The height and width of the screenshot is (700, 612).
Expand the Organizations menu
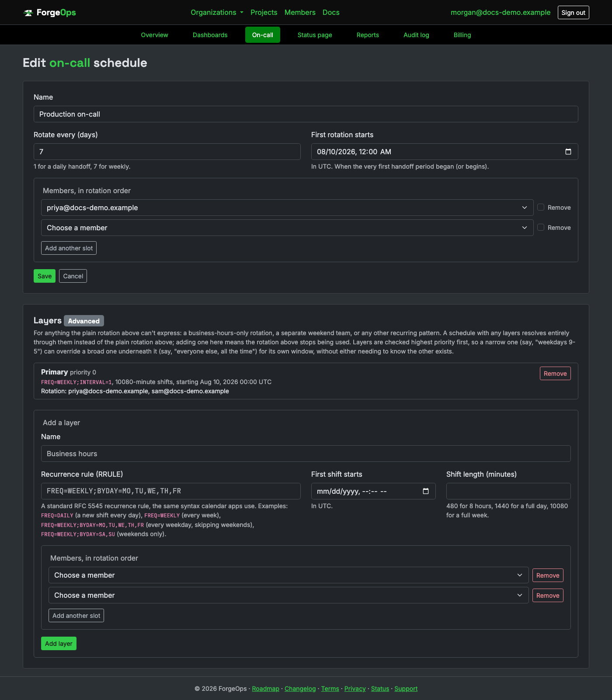[217, 12]
